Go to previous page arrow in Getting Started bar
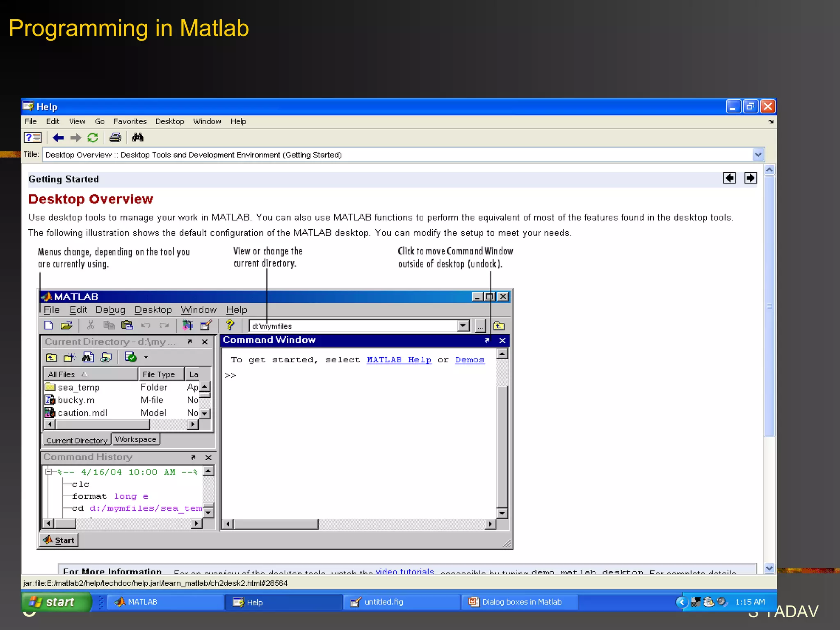Image resolution: width=840 pixels, height=630 pixels. coord(729,178)
